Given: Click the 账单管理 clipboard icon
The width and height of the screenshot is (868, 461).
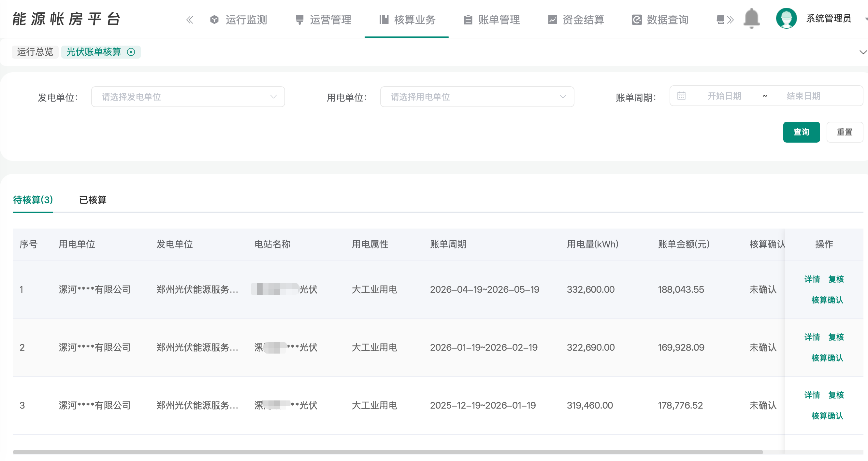Looking at the screenshot, I should (x=468, y=20).
